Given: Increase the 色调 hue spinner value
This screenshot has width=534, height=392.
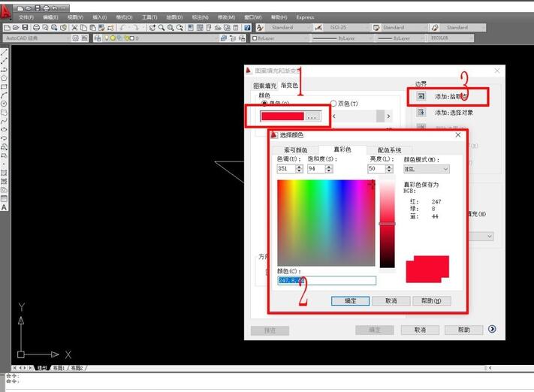Looking at the screenshot, I should point(299,167).
